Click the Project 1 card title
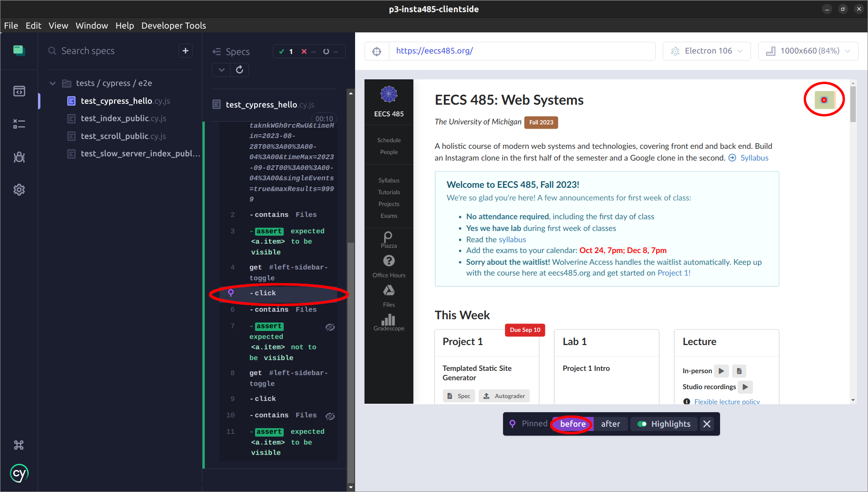The width and height of the screenshot is (868, 492). pyautogui.click(x=463, y=342)
